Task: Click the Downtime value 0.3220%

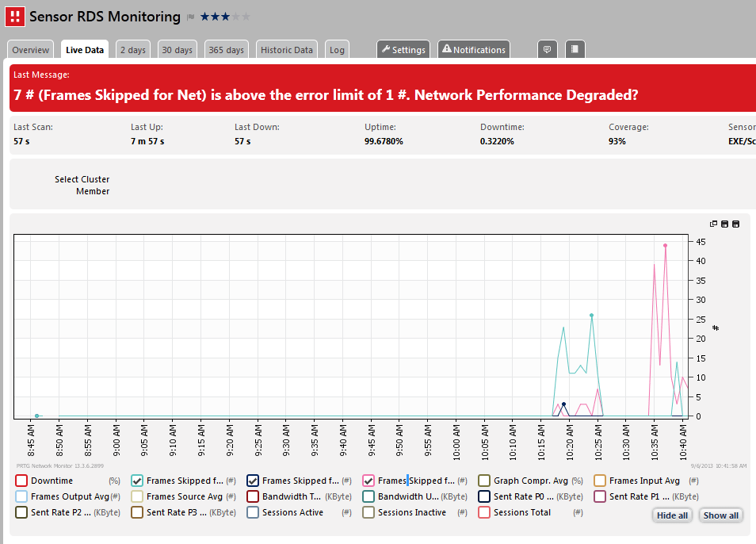Action: (x=497, y=141)
